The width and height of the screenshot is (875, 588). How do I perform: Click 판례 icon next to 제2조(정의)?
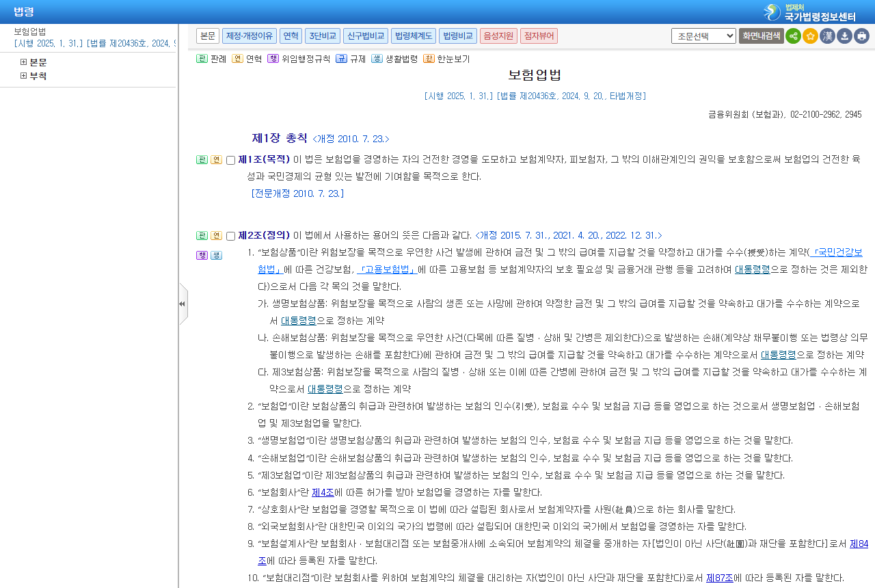(x=202, y=235)
